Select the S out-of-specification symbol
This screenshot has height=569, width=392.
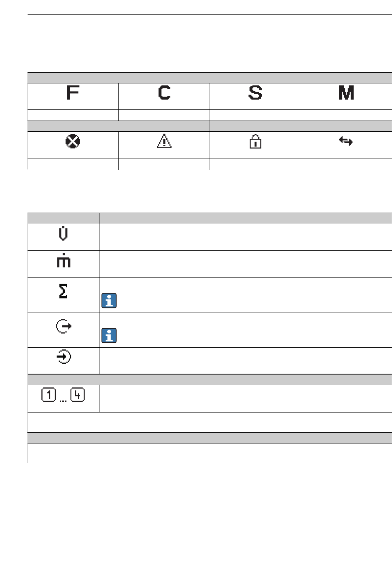[255, 93]
